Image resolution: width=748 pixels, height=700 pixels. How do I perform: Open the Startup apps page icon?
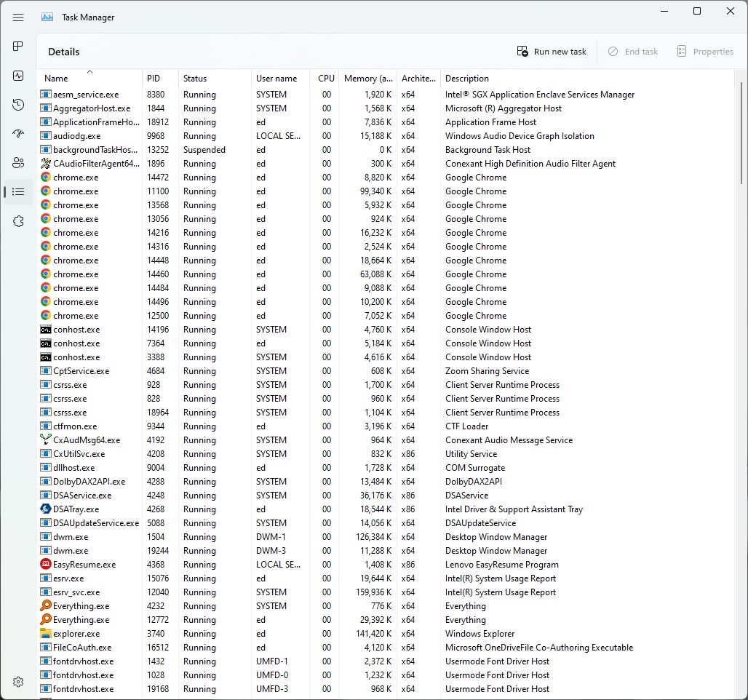point(18,134)
